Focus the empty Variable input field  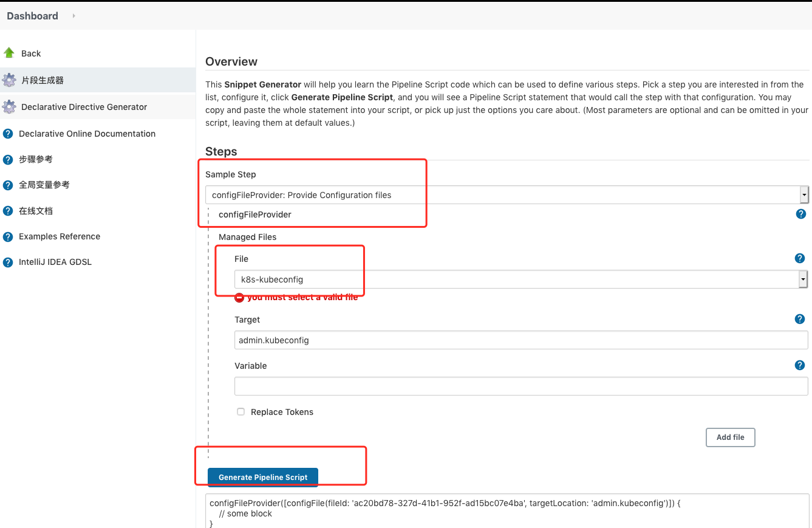point(520,386)
